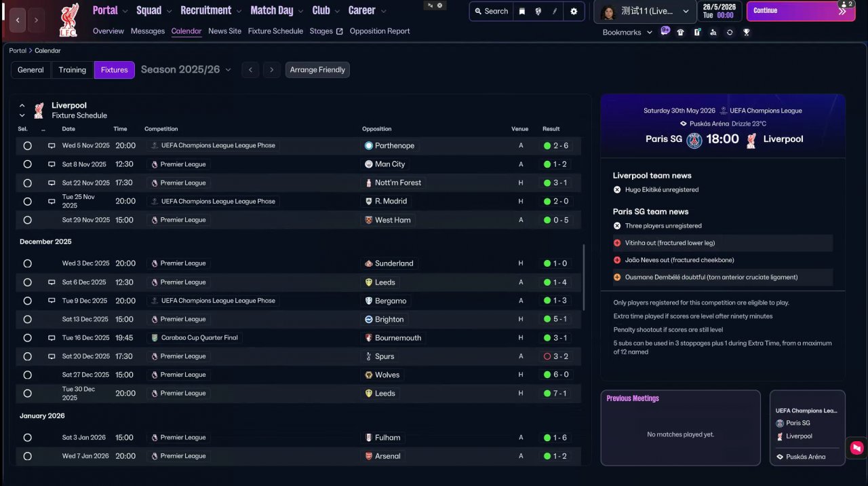This screenshot has width=868, height=486.
Task: Click the R. Madrid badge in fixtures list
Action: tap(369, 202)
